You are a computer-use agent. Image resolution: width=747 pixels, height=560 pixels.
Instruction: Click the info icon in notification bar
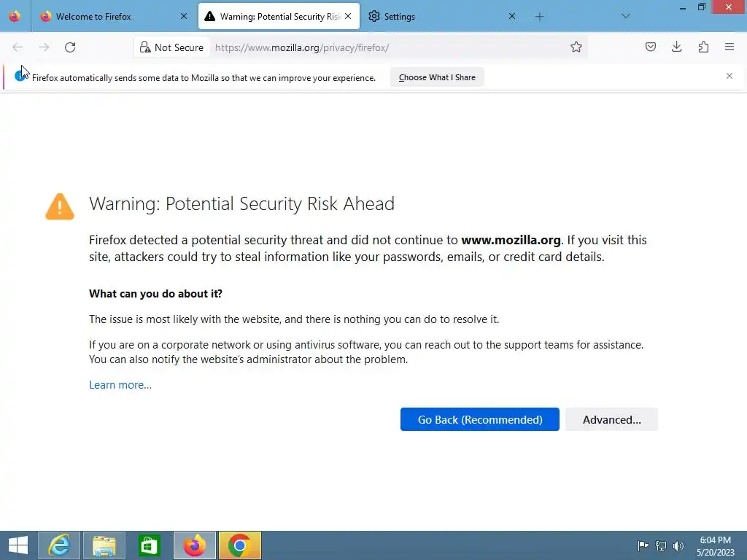tap(20, 75)
